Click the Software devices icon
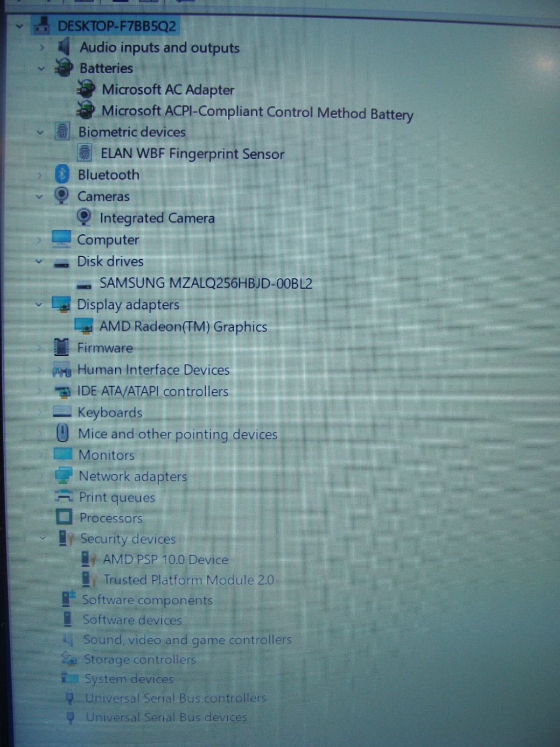 coord(68,619)
